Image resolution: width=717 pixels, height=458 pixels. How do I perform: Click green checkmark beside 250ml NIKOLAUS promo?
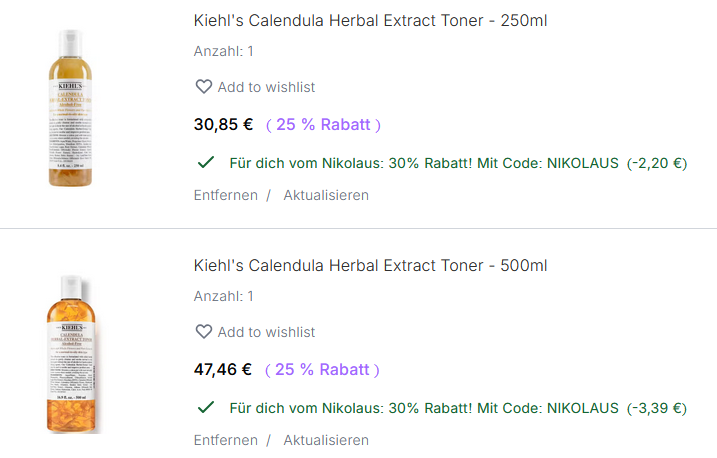coord(207,162)
